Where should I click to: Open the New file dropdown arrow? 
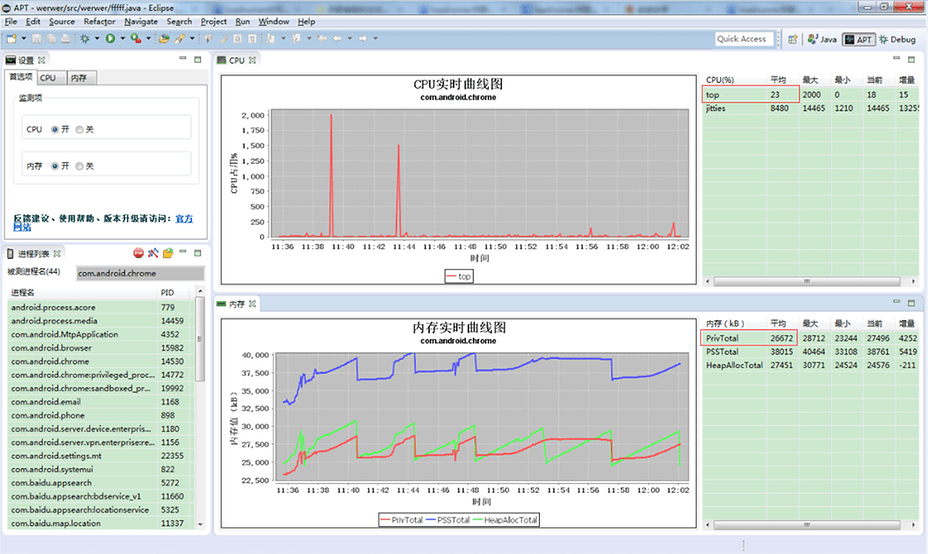click(x=24, y=38)
